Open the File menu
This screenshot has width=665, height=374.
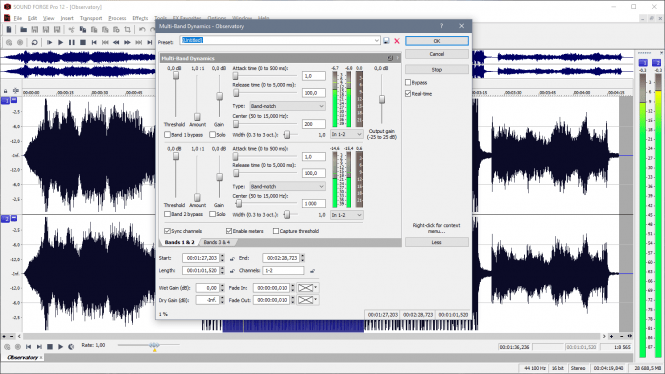(x=17, y=18)
